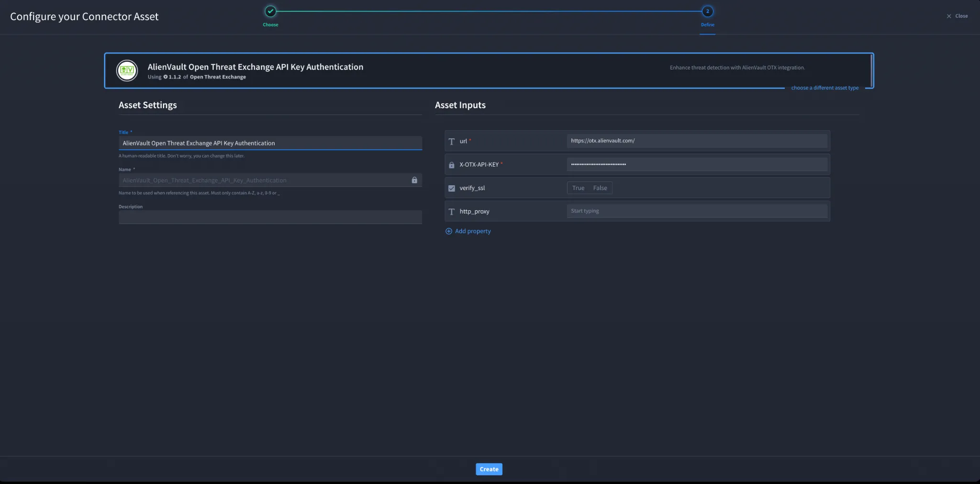
Task: Click the plus icon for Add property
Action: pyautogui.click(x=449, y=231)
